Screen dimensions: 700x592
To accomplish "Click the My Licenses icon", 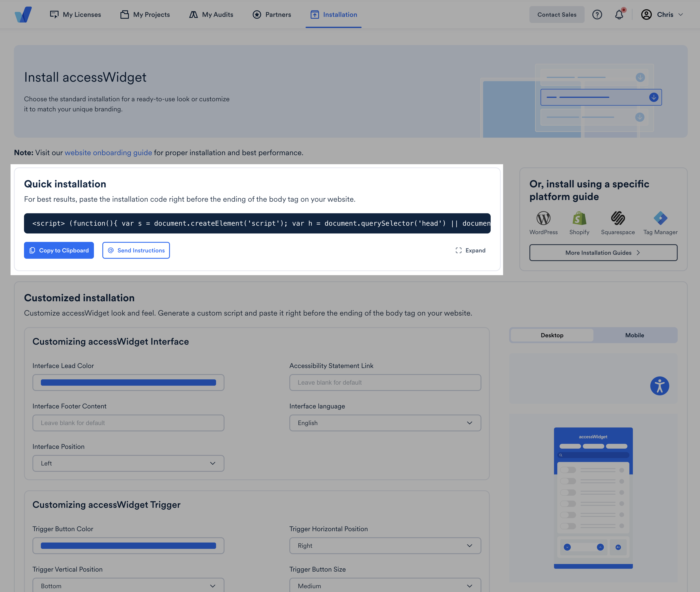I will point(54,15).
